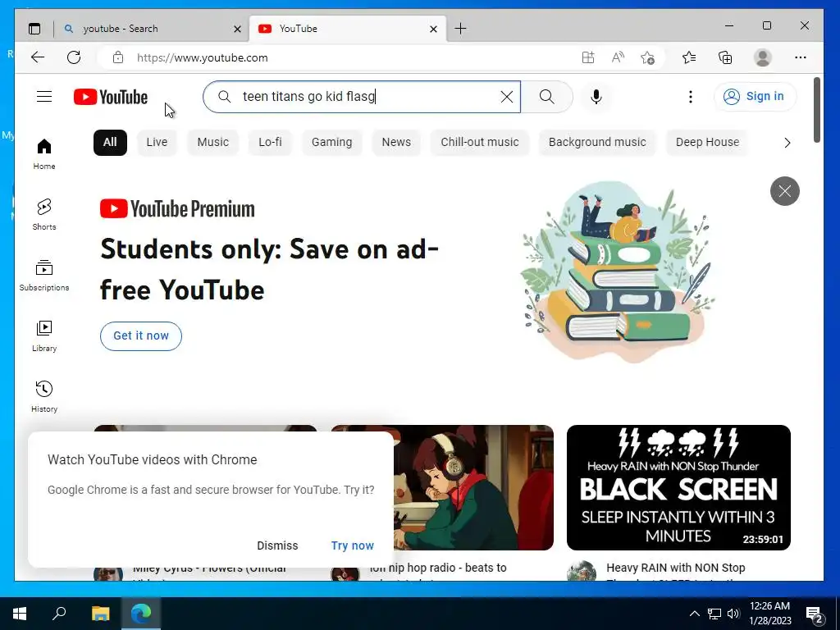Click Microsoft Edge taskbar icon
This screenshot has width=840, height=630.
click(x=141, y=614)
